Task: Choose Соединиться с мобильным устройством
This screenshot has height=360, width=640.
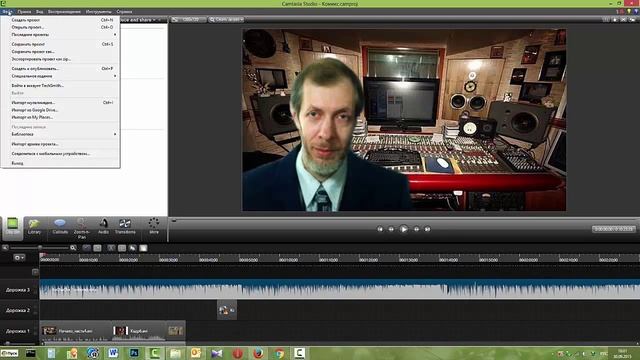Action: click(x=61, y=154)
